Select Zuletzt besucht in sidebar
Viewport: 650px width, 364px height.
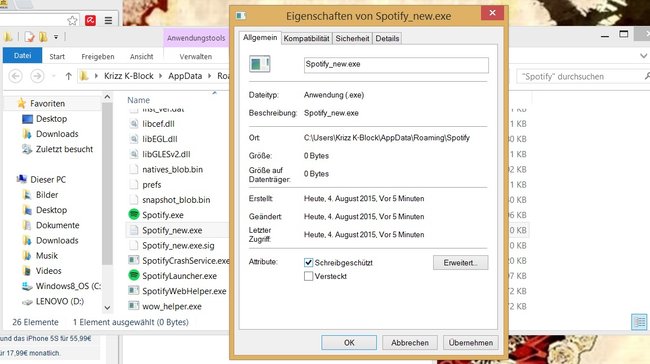64,149
